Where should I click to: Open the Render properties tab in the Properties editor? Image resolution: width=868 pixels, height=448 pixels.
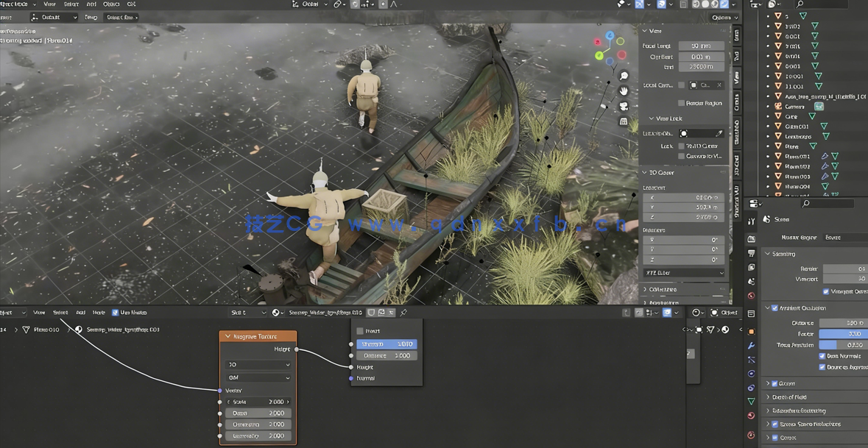(751, 238)
